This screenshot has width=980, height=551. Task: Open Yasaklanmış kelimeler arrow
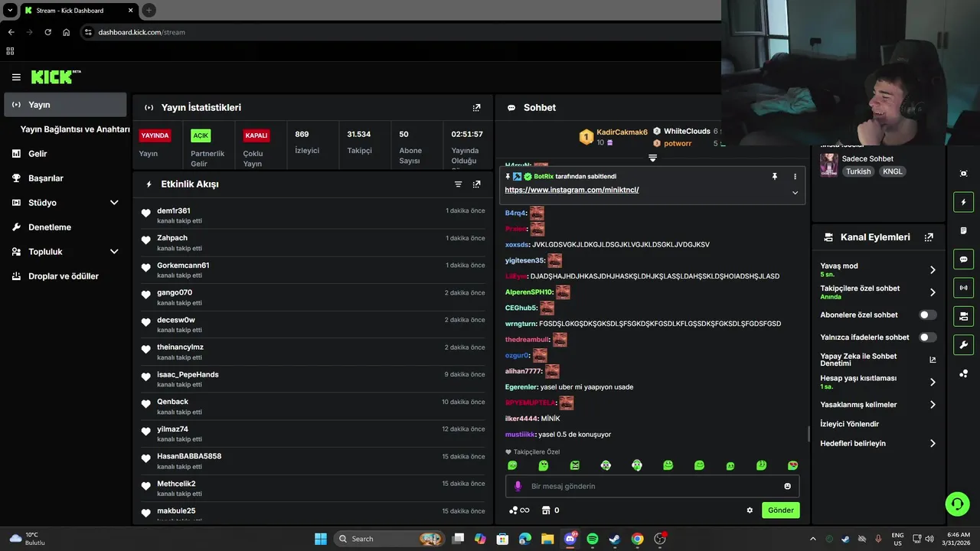coord(933,405)
